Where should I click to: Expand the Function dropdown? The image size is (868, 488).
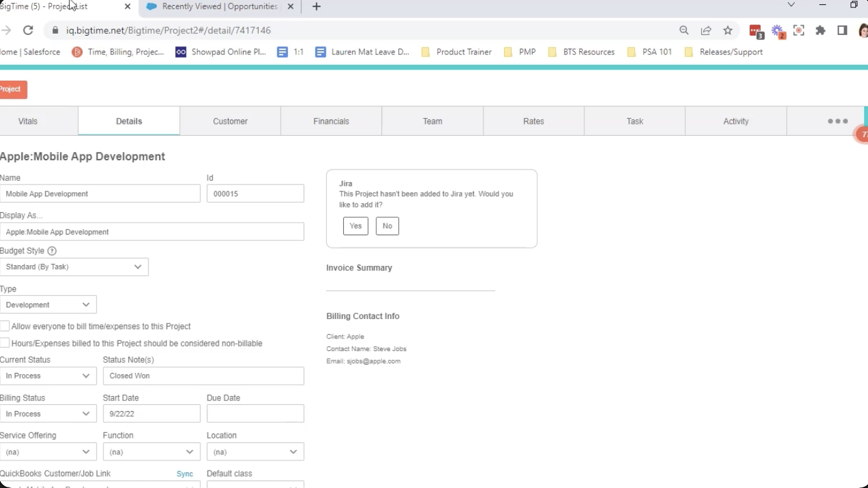pyautogui.click(x=152, y=452)
